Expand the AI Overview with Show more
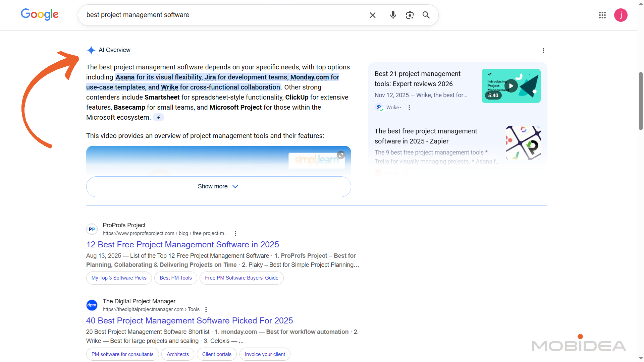 [218, 186]
